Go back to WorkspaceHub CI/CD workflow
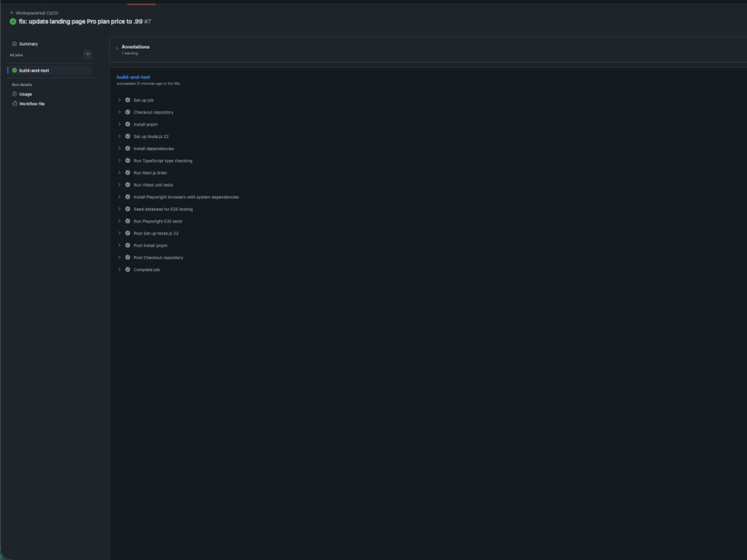747x560 pixels. pyautogui.click(x=34, y=13)
